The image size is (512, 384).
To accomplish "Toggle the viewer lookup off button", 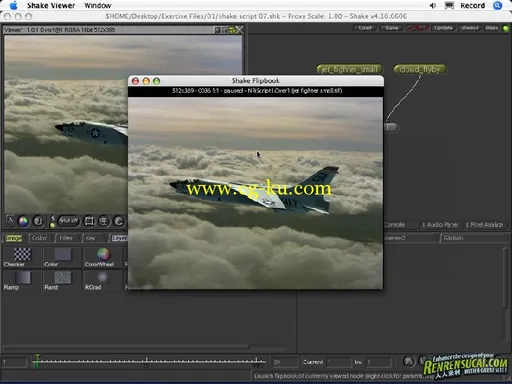I will click(69, 221).
